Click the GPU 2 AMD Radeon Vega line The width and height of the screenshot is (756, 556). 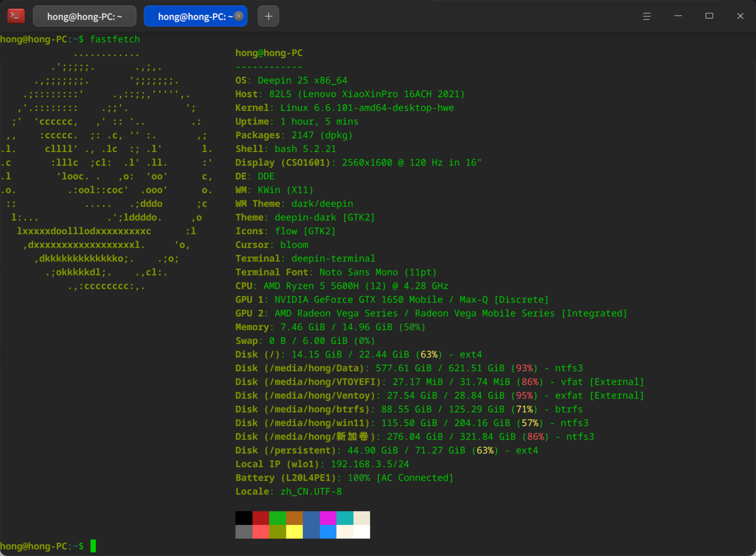tap(431, 313)
